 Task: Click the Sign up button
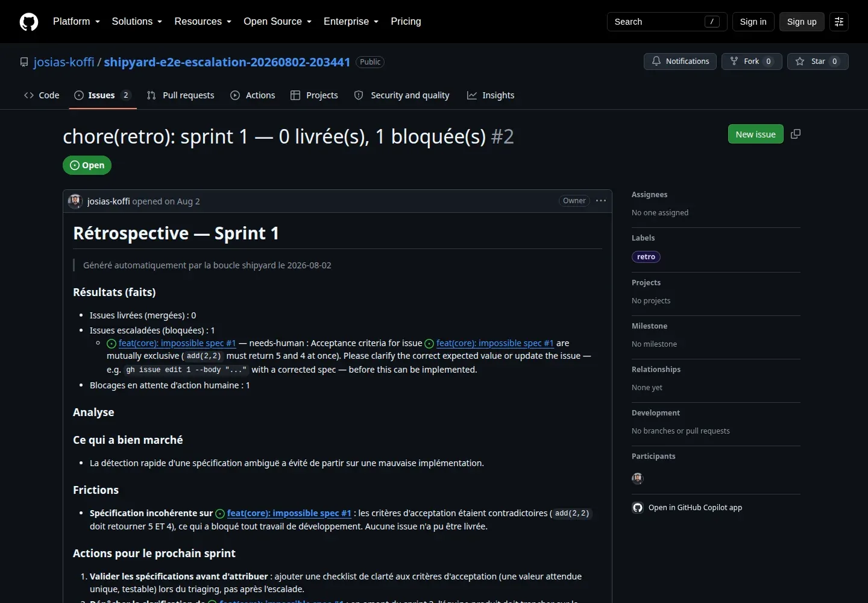pyautogui.click(x=802, y=22)
